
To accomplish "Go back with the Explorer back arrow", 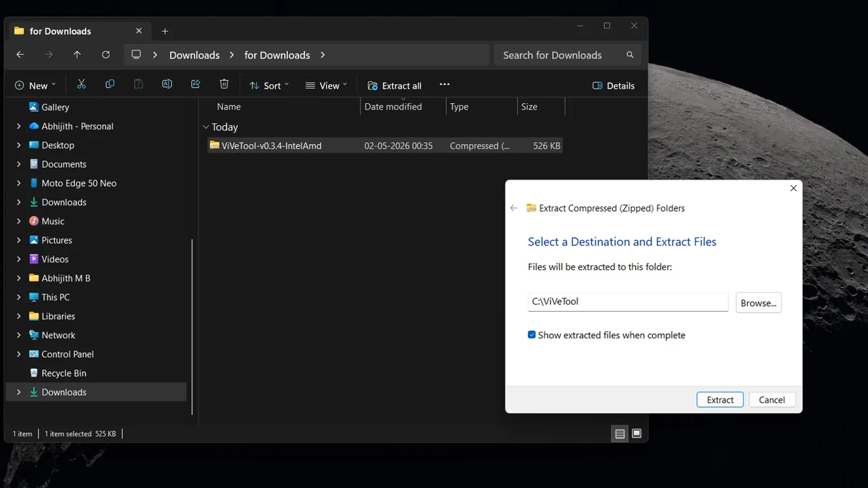I will click(20, 55).
